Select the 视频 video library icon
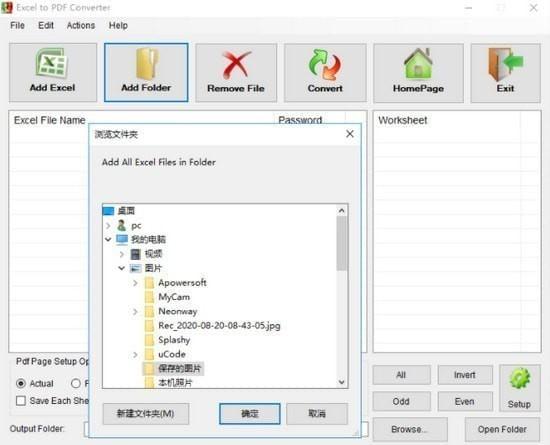Viewport: 550px width, 445px height. (135, 254)
